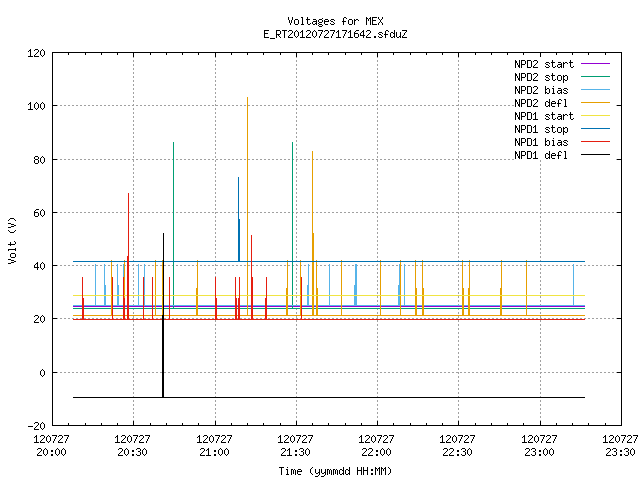Click the y-axis tick label 40
640x480 pixels.
pos(39,266)
